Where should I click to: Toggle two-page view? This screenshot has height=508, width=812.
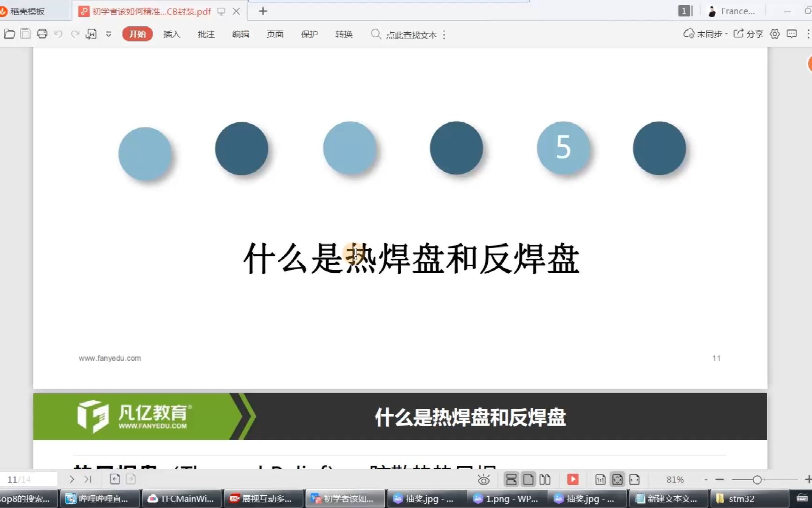click(x=545, y=480)
